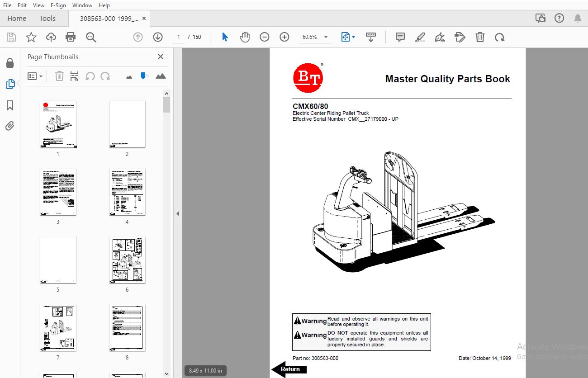
Task: Click the 8.49 x 11.00 in page size label
Action: (206, 371)
